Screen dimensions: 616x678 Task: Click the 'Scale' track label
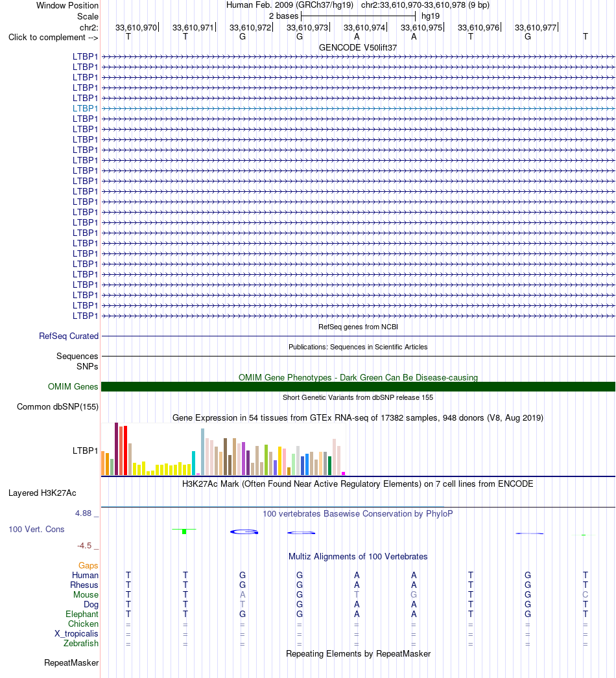coord(88,16)
